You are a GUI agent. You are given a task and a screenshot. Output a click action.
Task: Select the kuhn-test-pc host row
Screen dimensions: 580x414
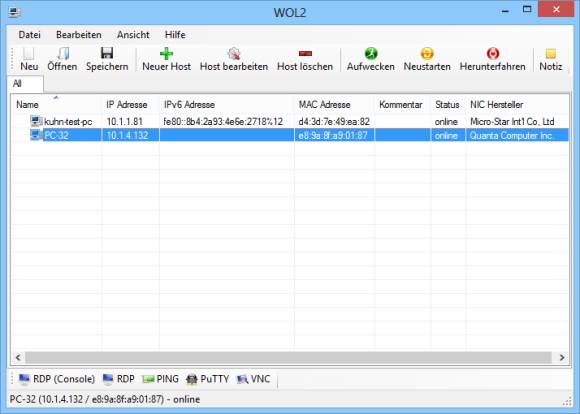click(x=290, y=121)
